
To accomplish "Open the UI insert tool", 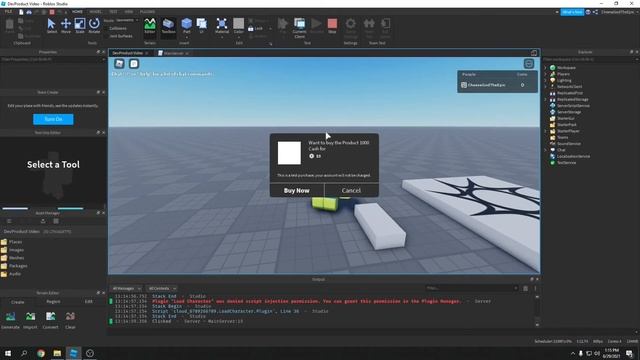I will tap(202, 26).
